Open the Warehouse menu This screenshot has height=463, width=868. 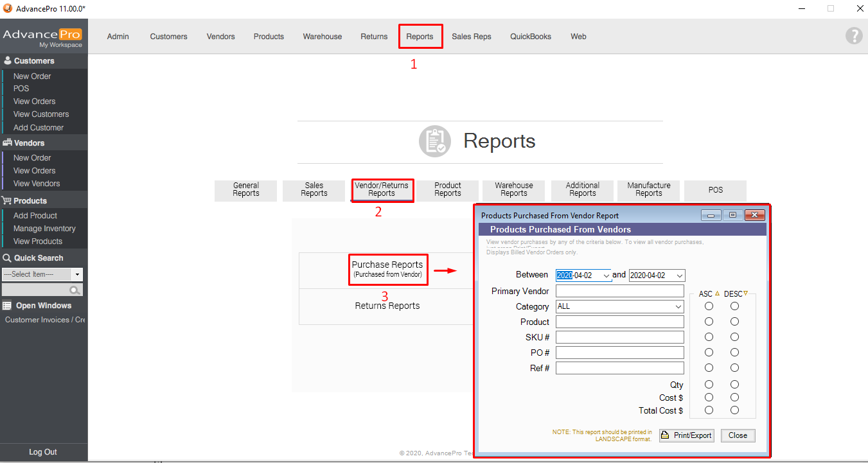[x=322, y=37]
